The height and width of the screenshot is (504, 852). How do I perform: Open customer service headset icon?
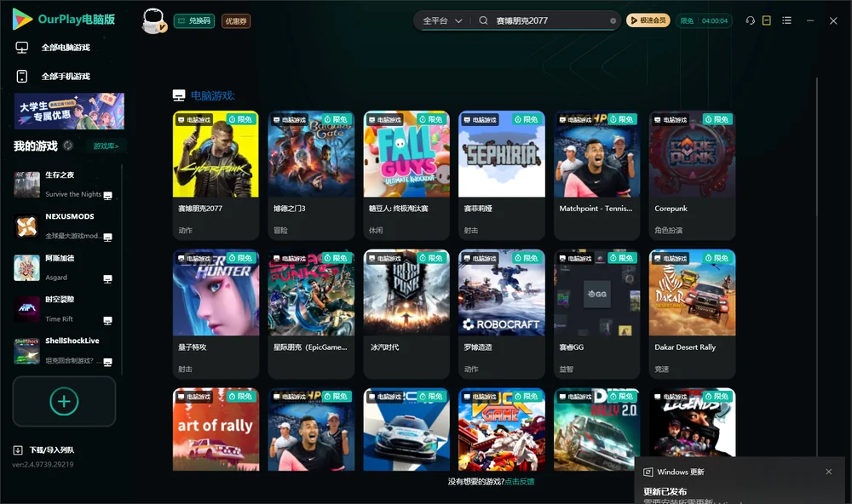pos(750,20)
